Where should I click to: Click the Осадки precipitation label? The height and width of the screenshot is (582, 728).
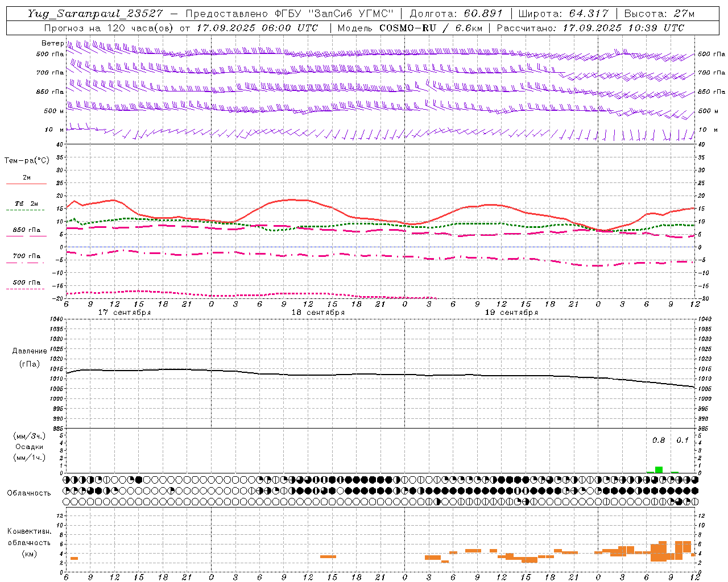[x=30, y=447]
